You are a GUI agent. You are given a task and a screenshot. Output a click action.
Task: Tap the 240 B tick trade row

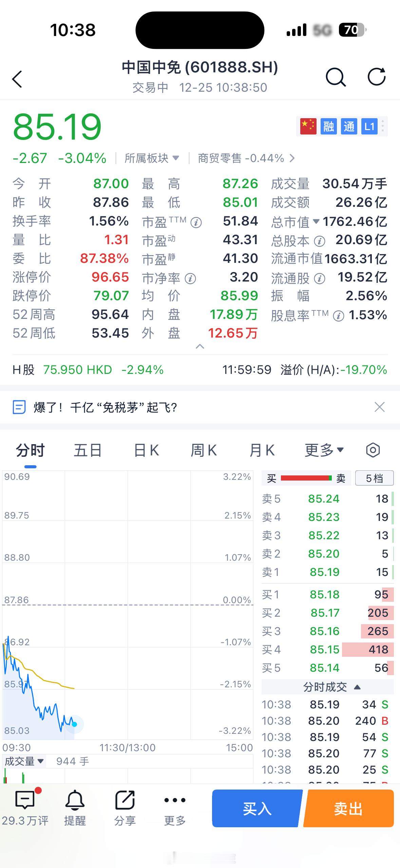[325, 721]
